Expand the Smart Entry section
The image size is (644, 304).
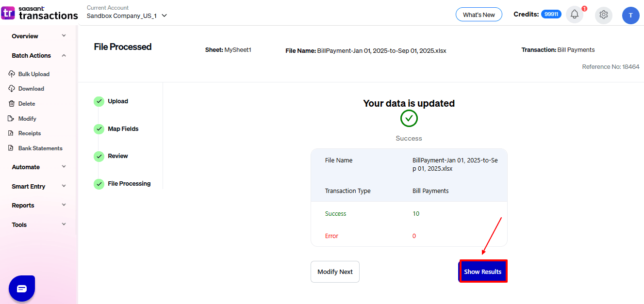[39, 187]
